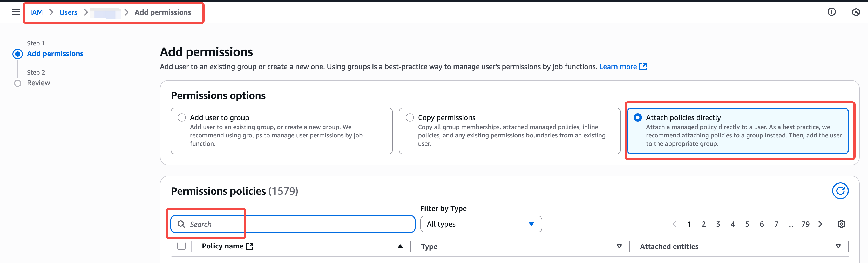Image resolution: width=868 pixels, height=263 pixels.
Task: Click the previous page arrow
Action: pyautogui.click(x=674, y=224)
